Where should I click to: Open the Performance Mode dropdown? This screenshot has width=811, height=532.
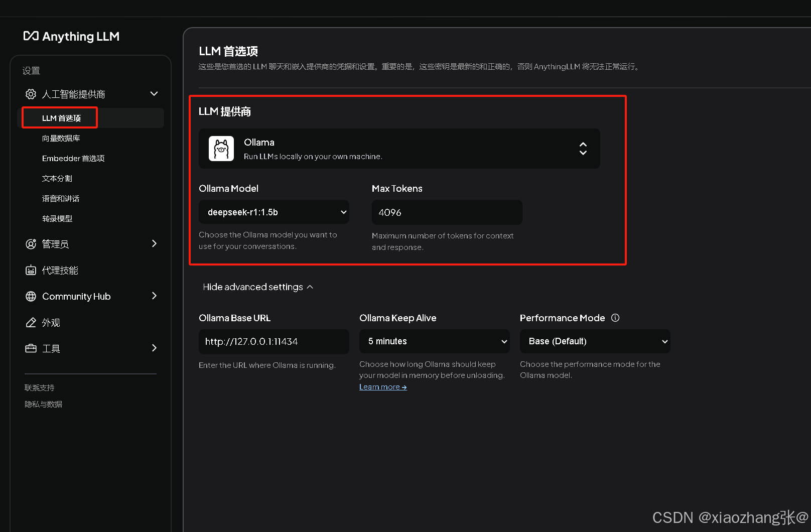click(x=595, y=341)
